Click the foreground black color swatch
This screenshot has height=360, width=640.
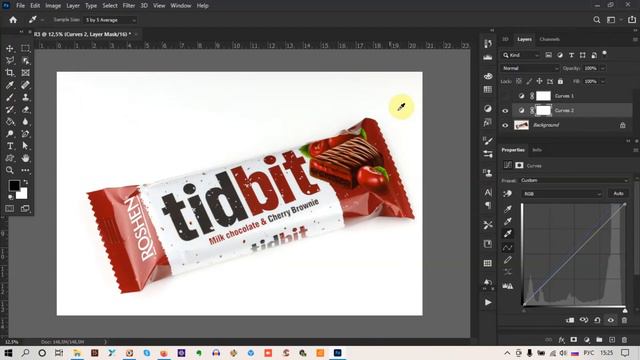(x=14, y=185)
